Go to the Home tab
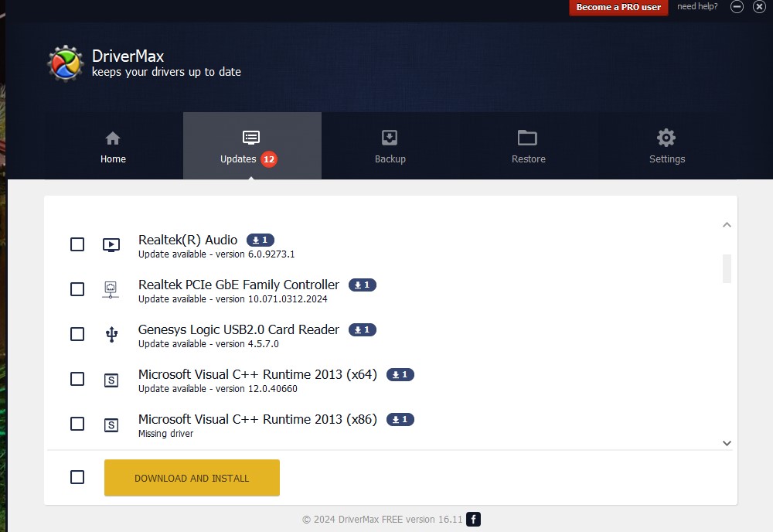 (114, 146)
